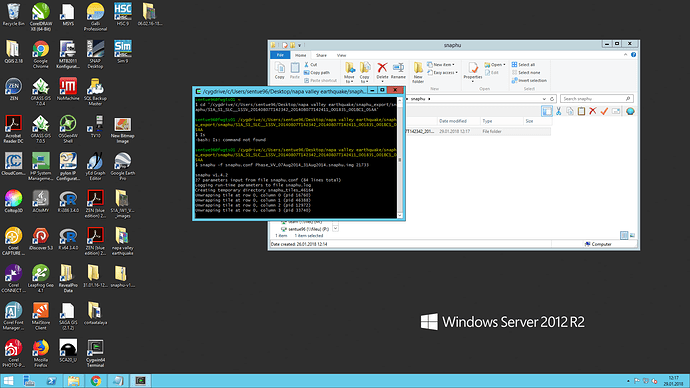Click the New folder button
The height and width of the screenshot is (388, 690).
point(418,73)
